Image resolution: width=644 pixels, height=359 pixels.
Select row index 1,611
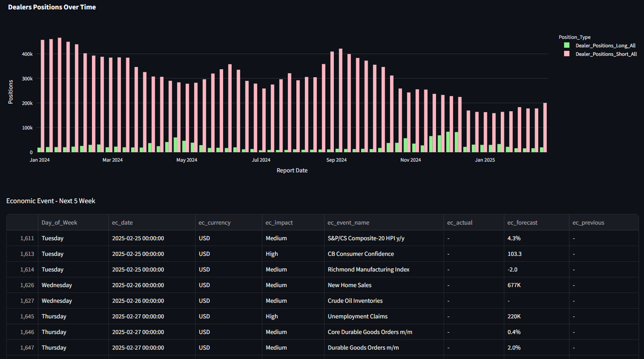[x=22, y=238]
